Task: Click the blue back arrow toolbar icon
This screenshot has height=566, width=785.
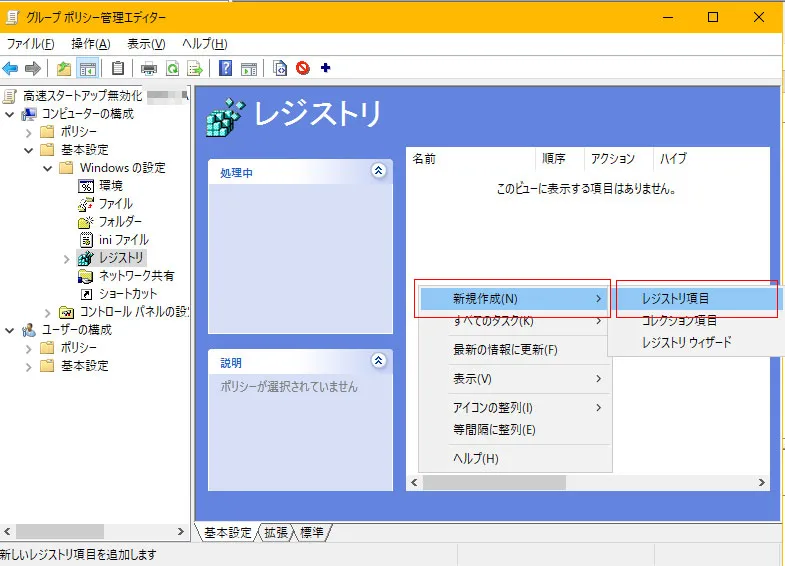Action: point(10,68)
